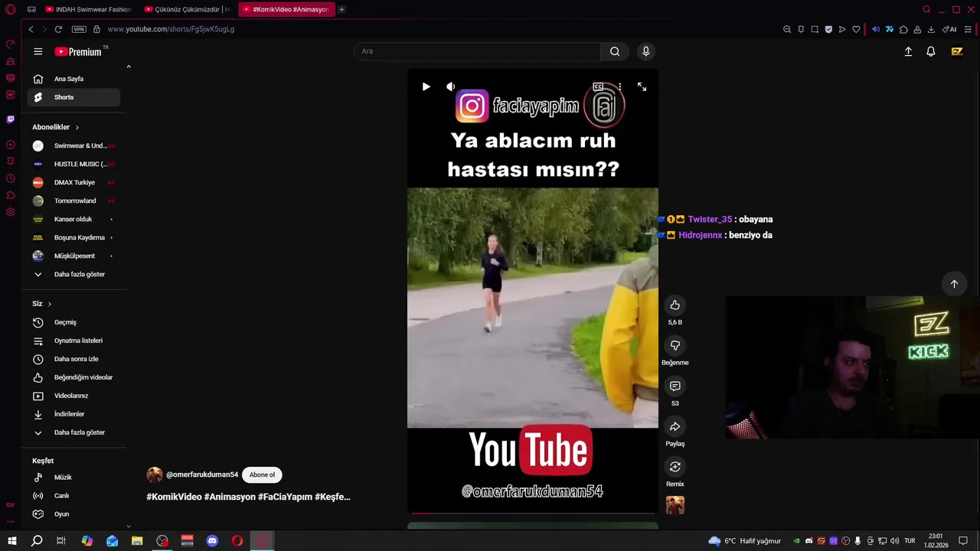The image size is (980, 551).
Task: Open Windows Start menu
Action: pyautogui.click(x=11, y=541)
